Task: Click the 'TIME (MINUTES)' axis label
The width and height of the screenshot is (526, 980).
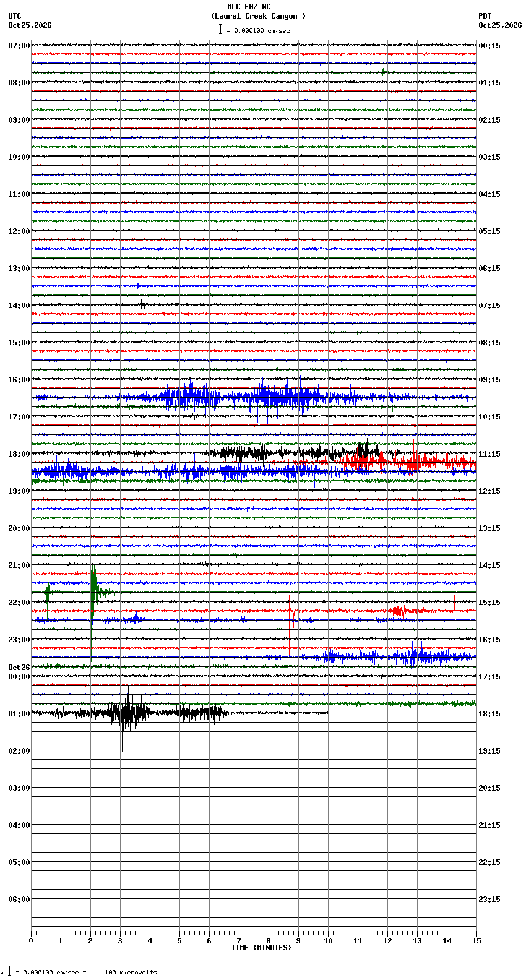Action: pyautogui.click(x=261, y=948)
